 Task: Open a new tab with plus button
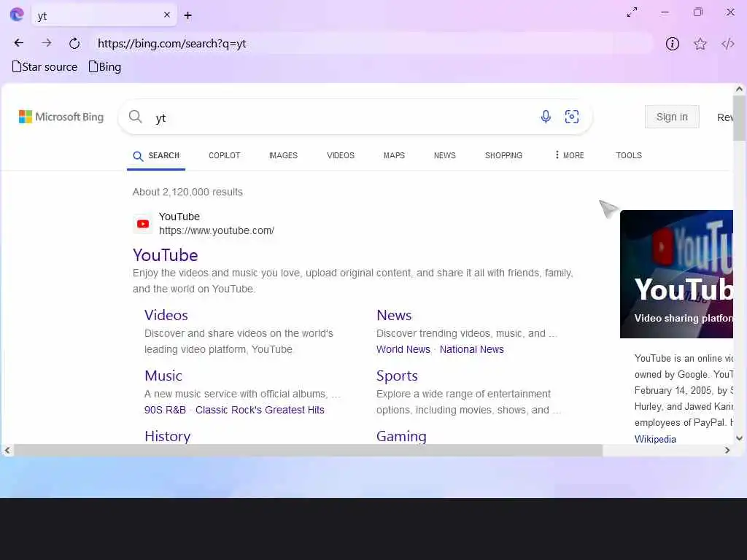pos(187,16)
